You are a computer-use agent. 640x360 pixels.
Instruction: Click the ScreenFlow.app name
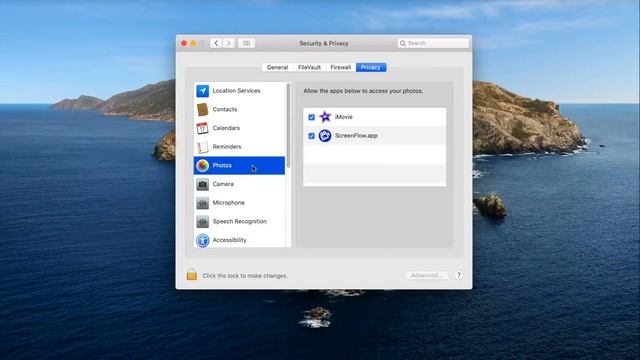(x=356, y=136)
